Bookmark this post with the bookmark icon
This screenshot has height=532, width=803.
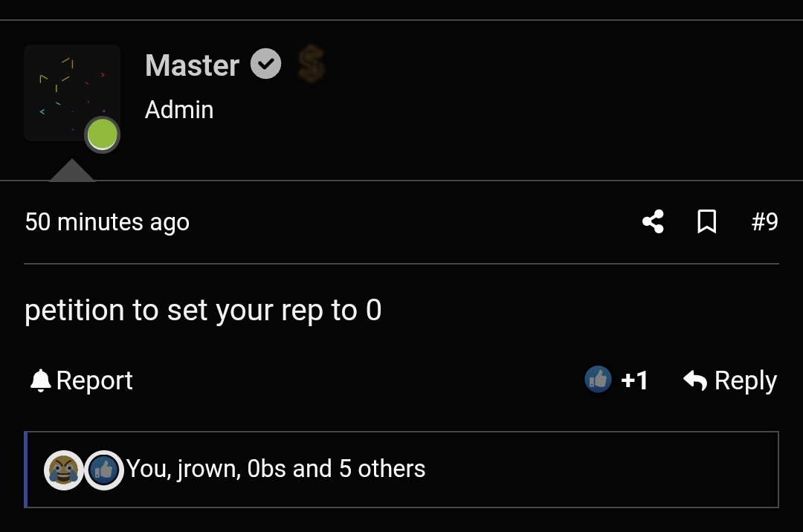pyautogui.click(x=706, y=221)
